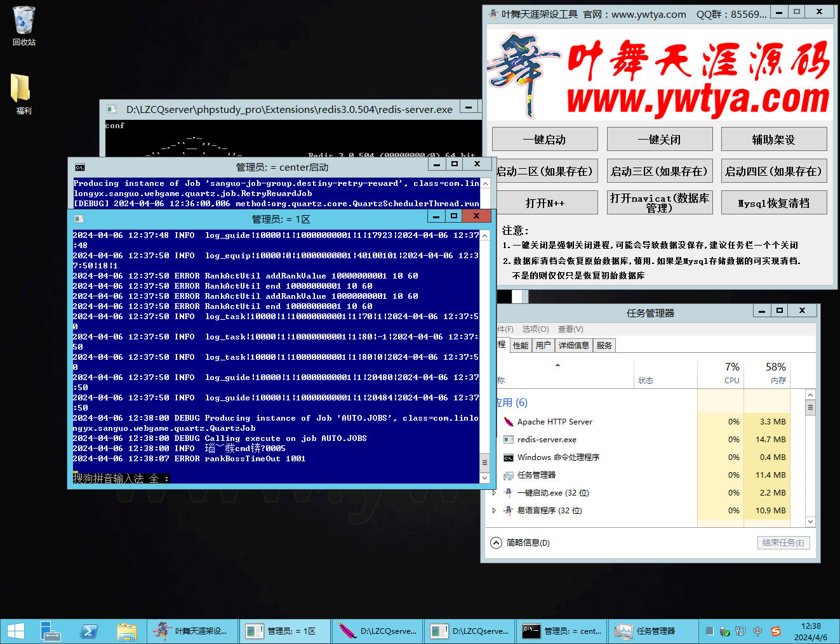Screen dimensions: 840x644
Task: Switch to the 详细信息 tab
Action: (x=574, y=345)
